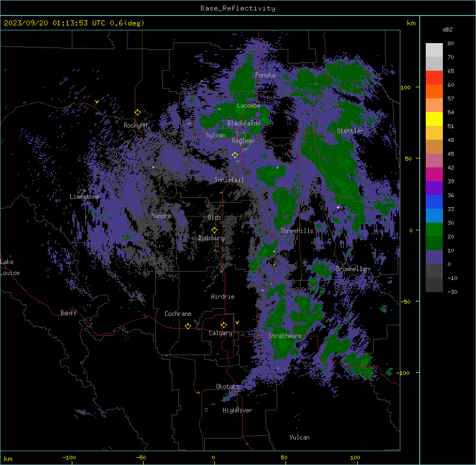Viewport: 476px width, 465px height.
Task: Click the Vulcan city label
Action: click(300, 437)
